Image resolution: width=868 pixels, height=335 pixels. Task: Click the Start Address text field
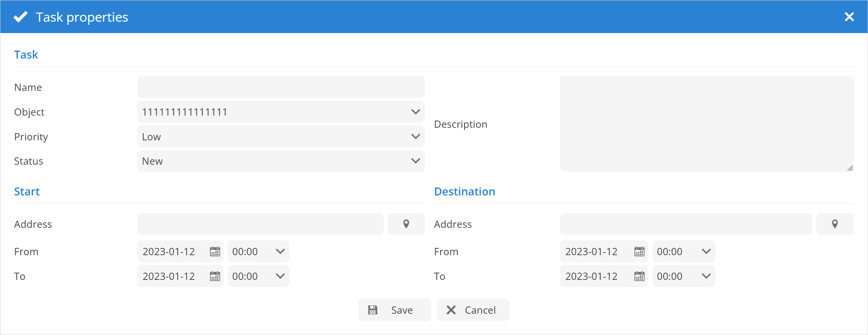[x=260, y=224]
